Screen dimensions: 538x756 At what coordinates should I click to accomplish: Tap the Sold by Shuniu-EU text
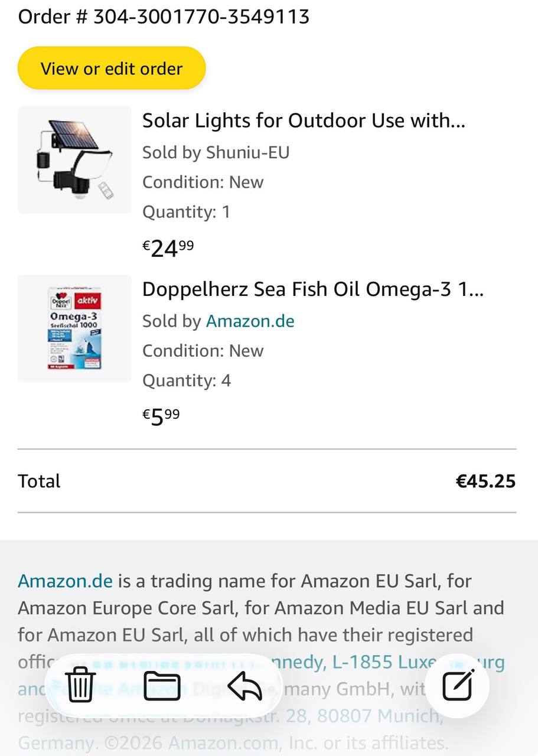coord(216,152)
